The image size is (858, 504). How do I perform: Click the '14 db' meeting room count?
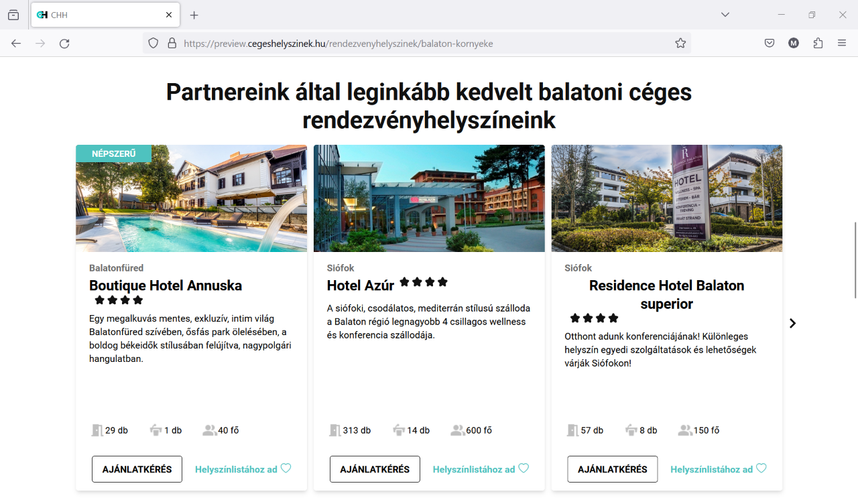[418, 430]
